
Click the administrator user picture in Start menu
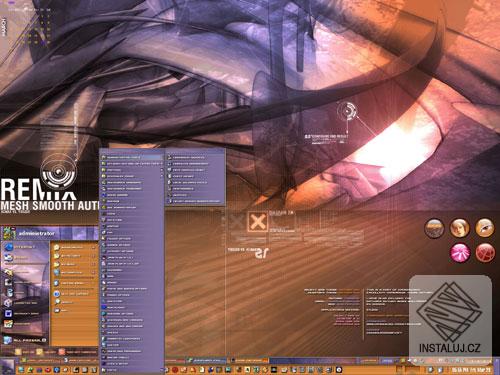9,233
